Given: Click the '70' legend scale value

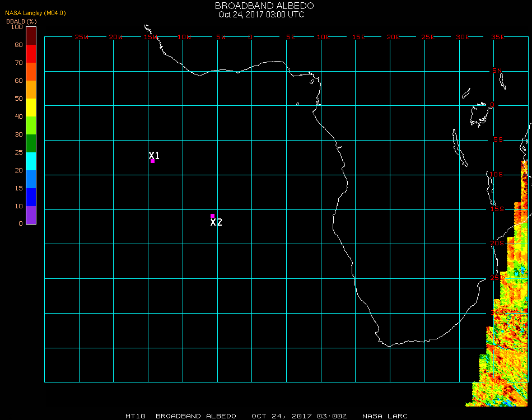Looking at the screenshot, I should click(18, 63).
